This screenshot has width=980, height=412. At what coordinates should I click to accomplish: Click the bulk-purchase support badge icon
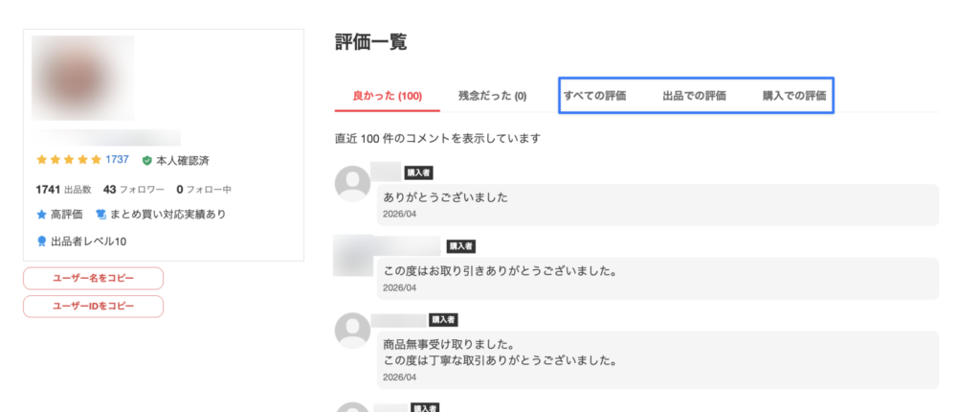[101, 214]
